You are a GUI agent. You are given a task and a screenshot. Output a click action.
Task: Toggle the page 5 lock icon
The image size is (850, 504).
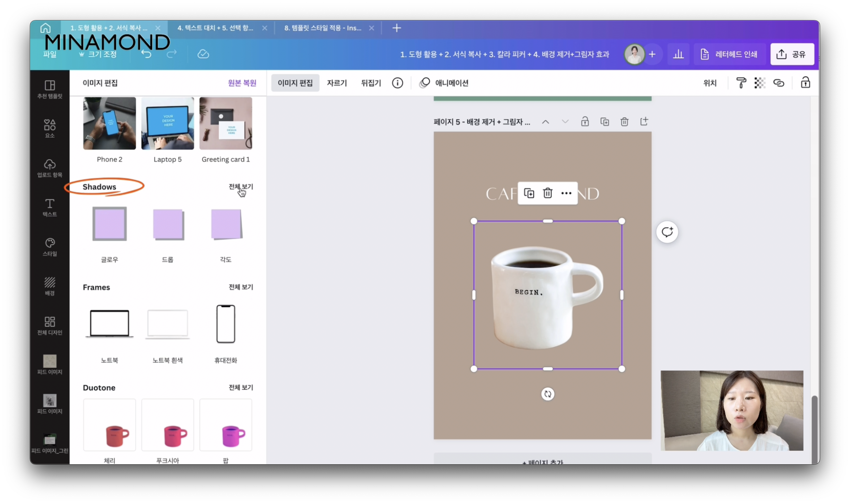click(585, 122)
